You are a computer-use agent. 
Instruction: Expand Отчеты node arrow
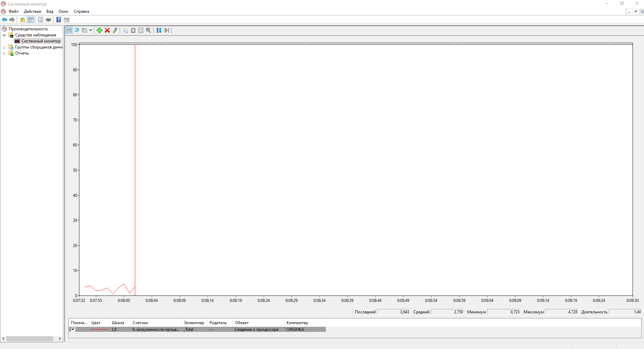tap(4, 53)
